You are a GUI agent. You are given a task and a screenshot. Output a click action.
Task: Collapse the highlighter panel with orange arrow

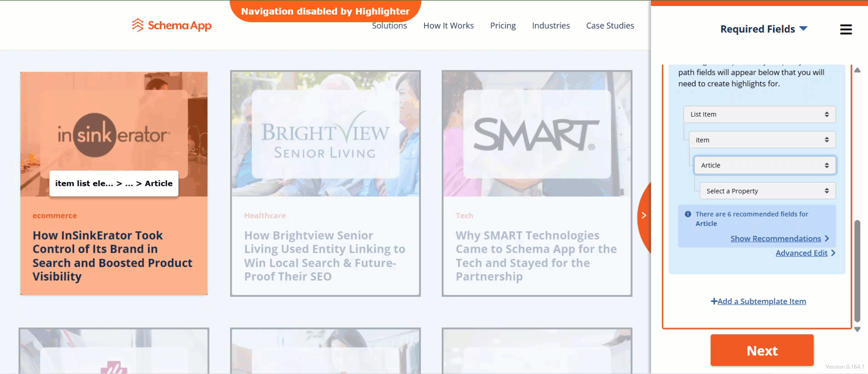(x=644, y=215)
